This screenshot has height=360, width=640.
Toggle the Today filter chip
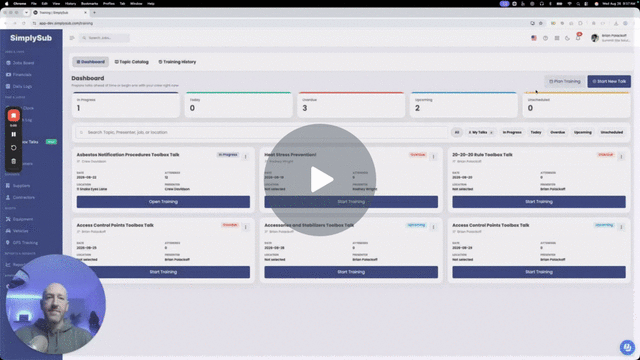coord(536,132)
